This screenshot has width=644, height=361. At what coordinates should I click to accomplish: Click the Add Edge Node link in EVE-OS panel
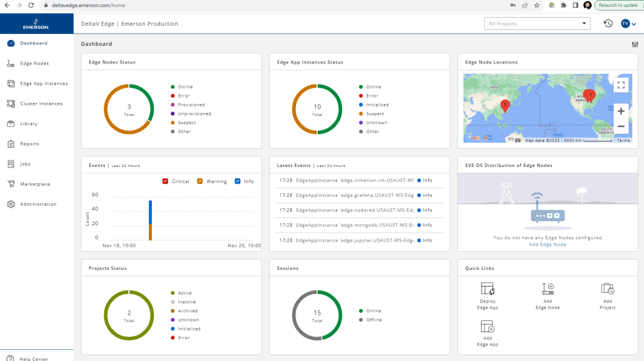coord(547,244)
